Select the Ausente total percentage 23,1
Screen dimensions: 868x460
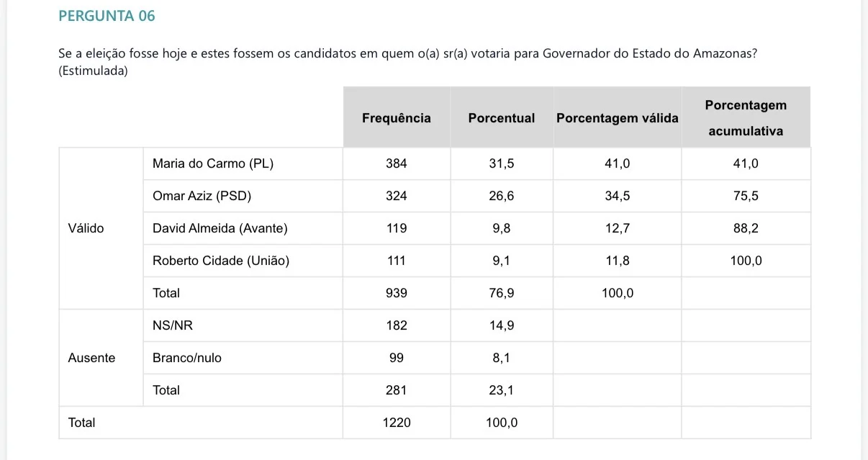click(x=502, y=390)
